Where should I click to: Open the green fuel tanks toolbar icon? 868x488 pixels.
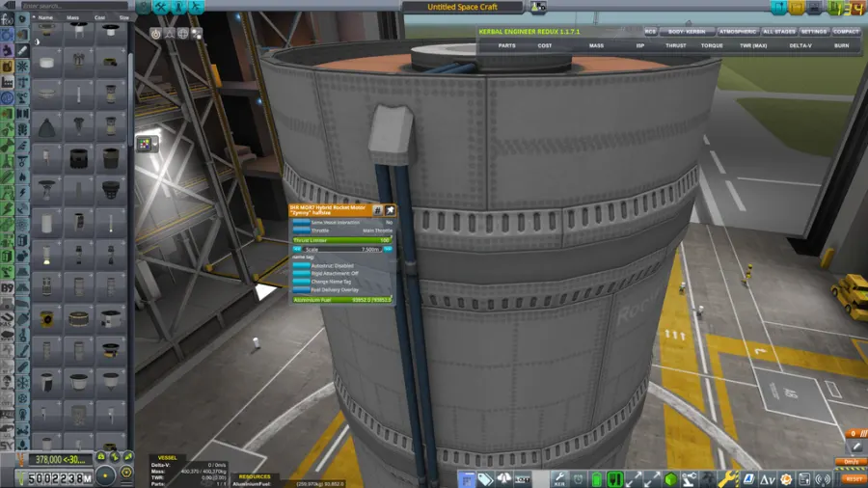tap(614, 479)
